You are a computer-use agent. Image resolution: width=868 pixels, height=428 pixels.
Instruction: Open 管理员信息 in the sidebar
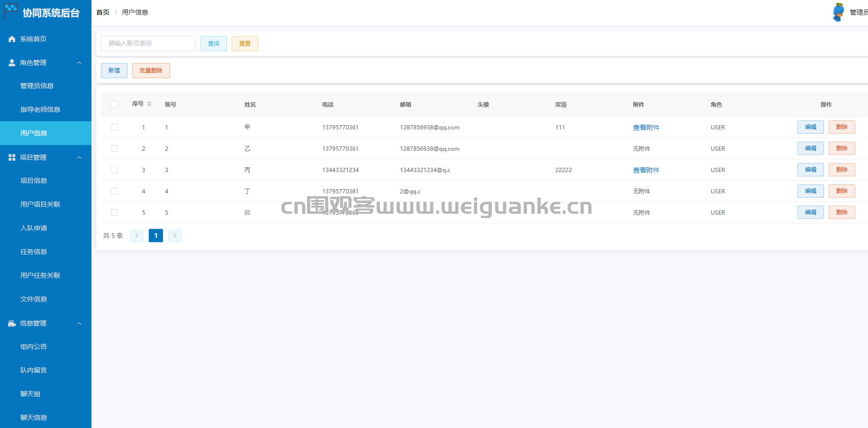point(37,86)
